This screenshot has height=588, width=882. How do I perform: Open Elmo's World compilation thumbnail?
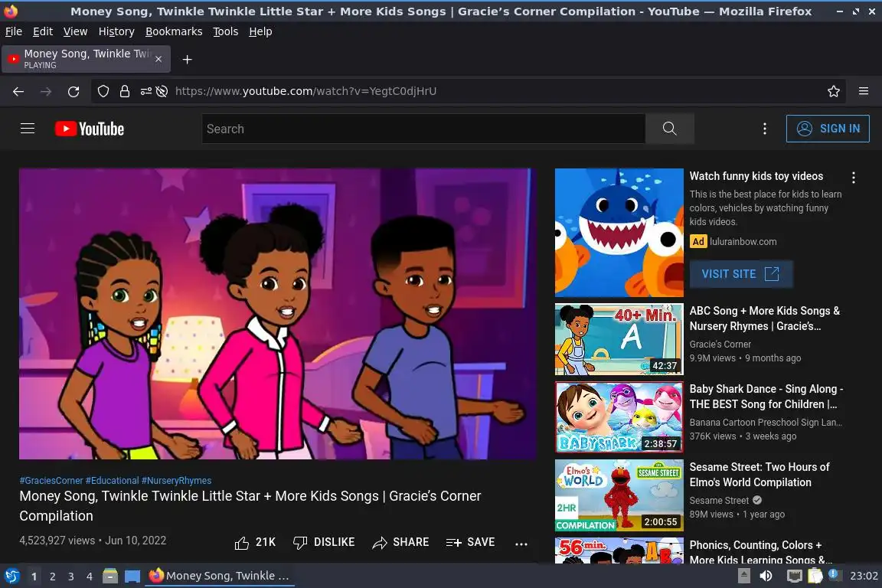tap(619, 495)
